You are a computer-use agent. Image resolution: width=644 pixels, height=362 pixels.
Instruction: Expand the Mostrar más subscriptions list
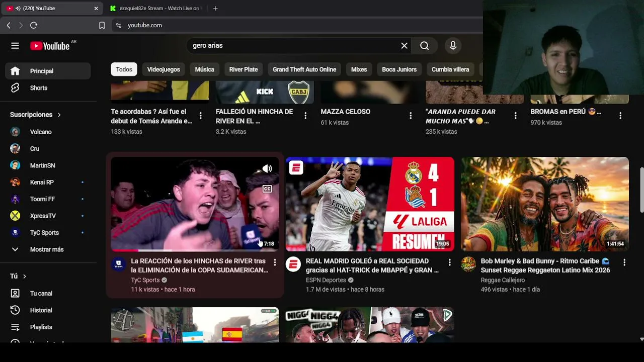coord(48,249)
